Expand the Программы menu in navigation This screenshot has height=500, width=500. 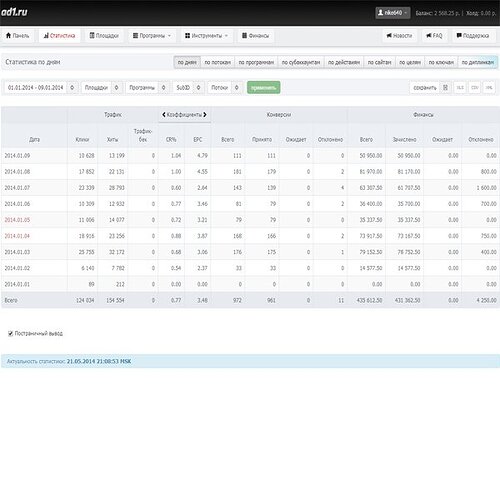pyautogui.click(x=152, y=35)
